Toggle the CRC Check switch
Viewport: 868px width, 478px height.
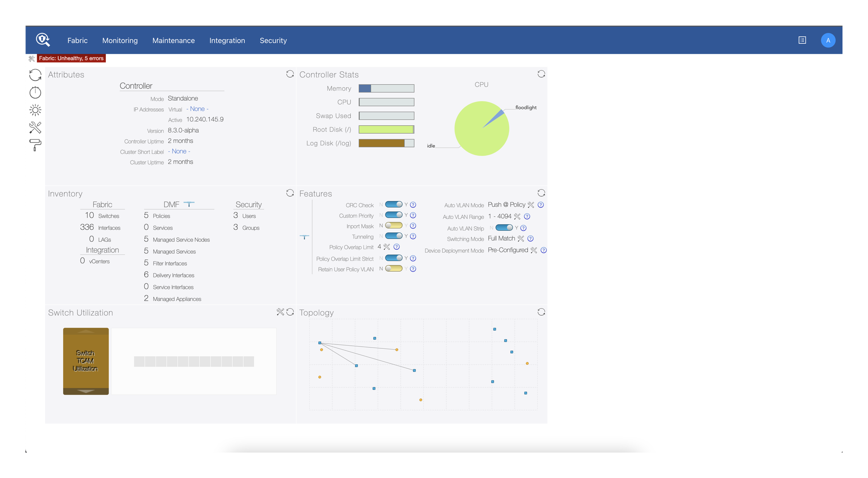tap(393, 204)
